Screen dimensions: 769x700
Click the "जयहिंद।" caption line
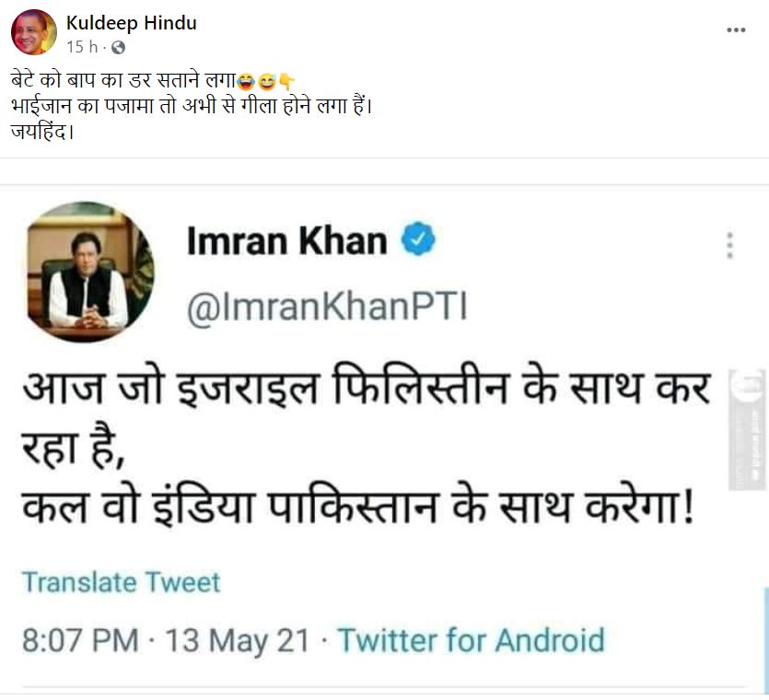point(43,129)
